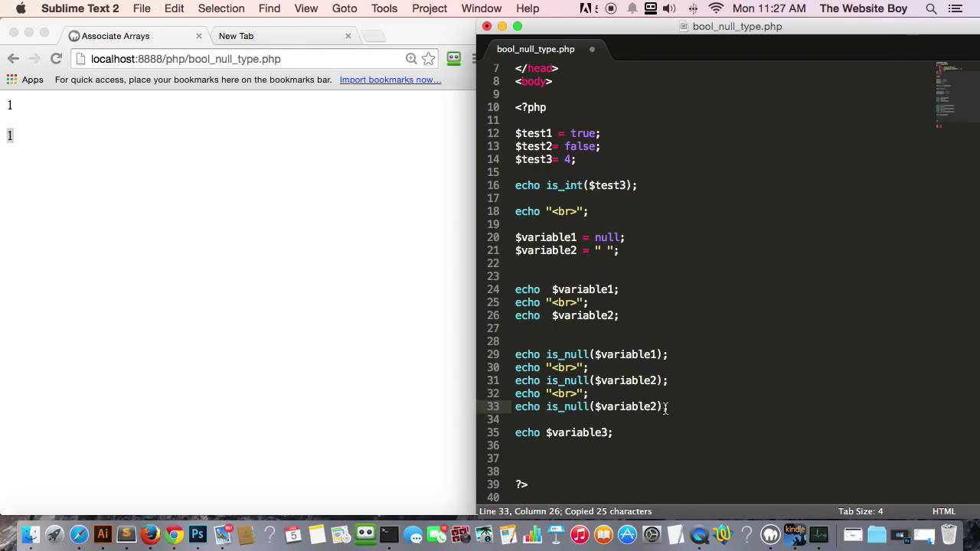980x551 pixels.
Task: Open the Find menu
Action: pos(269,8)
